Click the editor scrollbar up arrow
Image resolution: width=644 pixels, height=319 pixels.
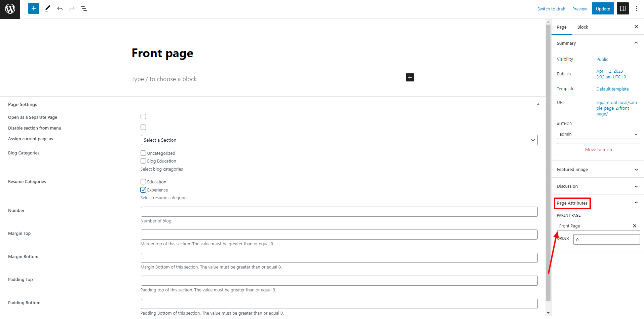coord(548,22)
